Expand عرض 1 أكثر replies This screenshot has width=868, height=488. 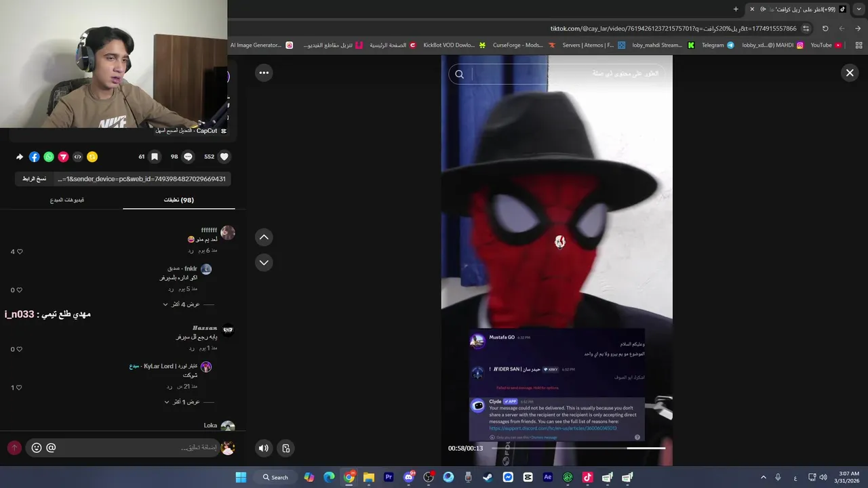182,402
